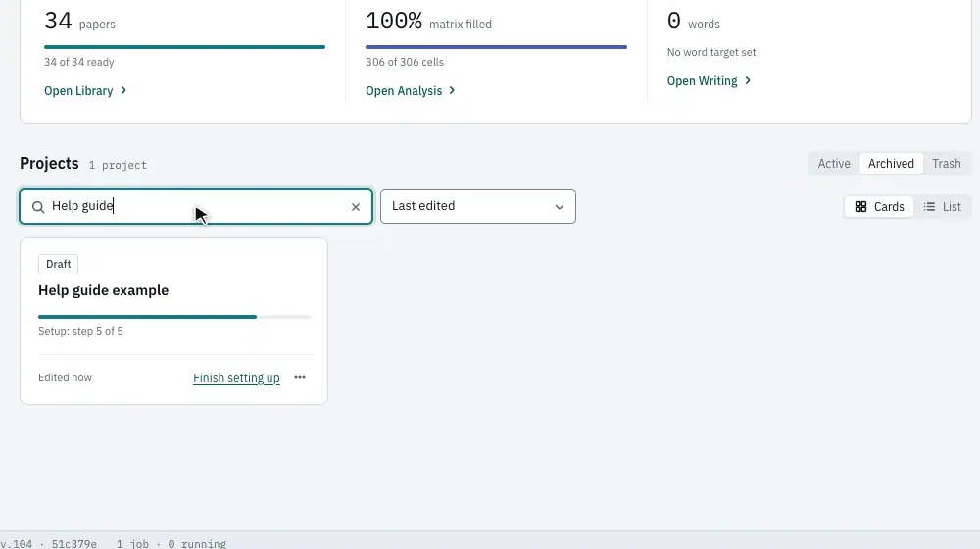Click the Cards grid icon
Screen dimensions: 980x549
click(x=860, y=206)
